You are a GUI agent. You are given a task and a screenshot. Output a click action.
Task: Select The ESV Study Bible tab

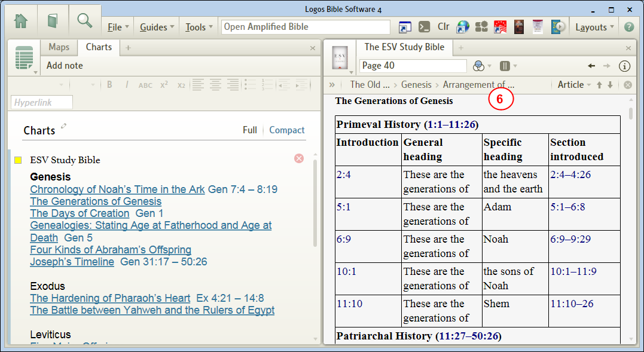pyautogui.click(x=404, y=47)
